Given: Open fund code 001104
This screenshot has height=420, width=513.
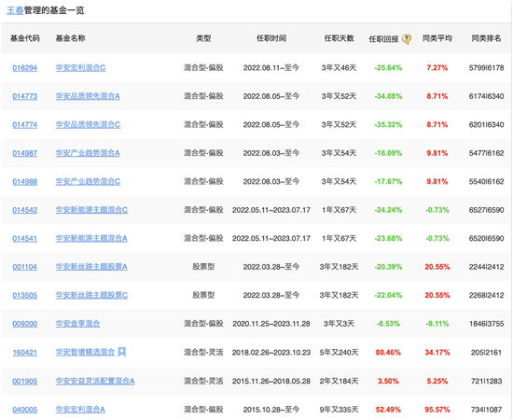Looking at the screenshot, I should coord(25,267).
